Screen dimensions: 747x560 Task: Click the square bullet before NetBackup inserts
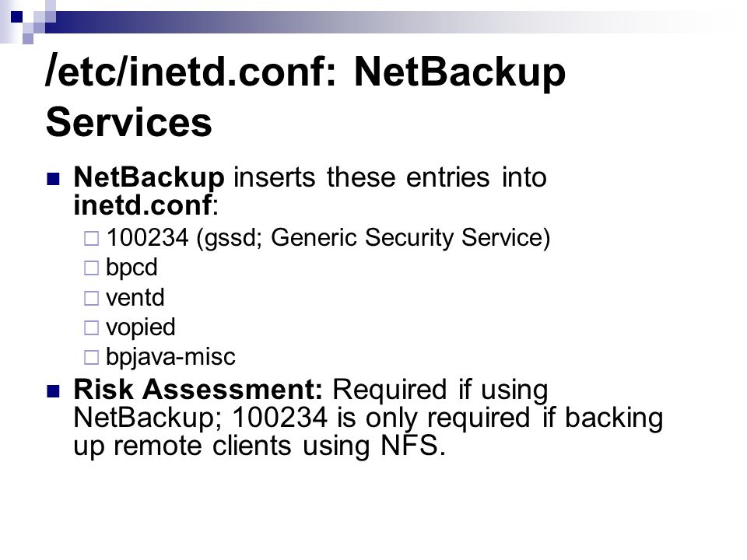pyautogui.click(x=54, y=179)
